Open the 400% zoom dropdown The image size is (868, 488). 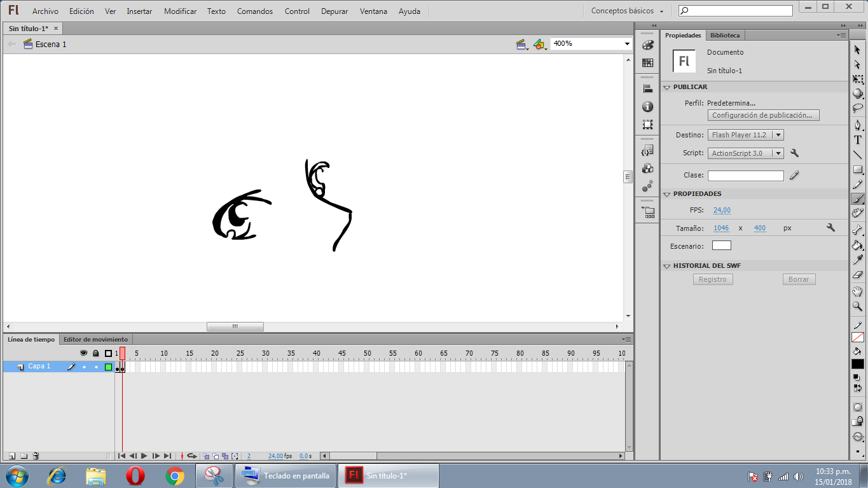point(627,44)
